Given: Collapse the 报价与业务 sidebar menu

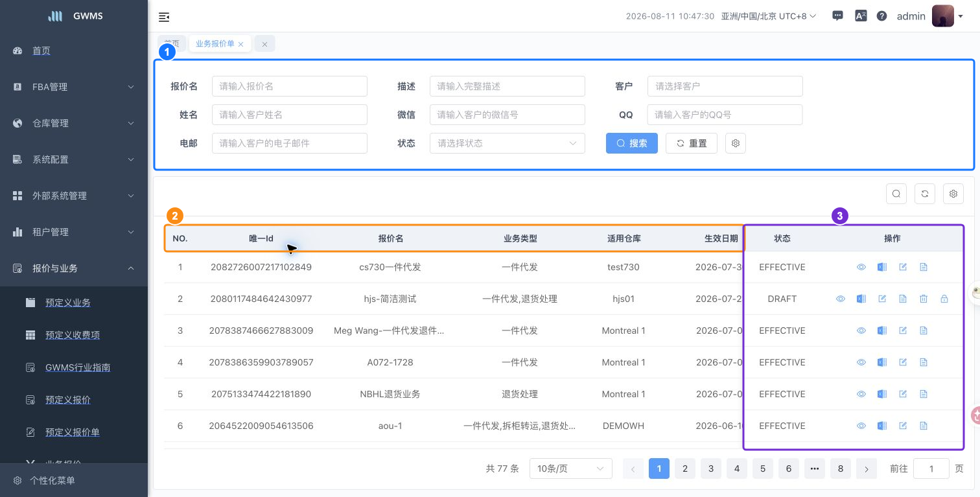Looking at the screenshot, I should click(x=74, y=268).
